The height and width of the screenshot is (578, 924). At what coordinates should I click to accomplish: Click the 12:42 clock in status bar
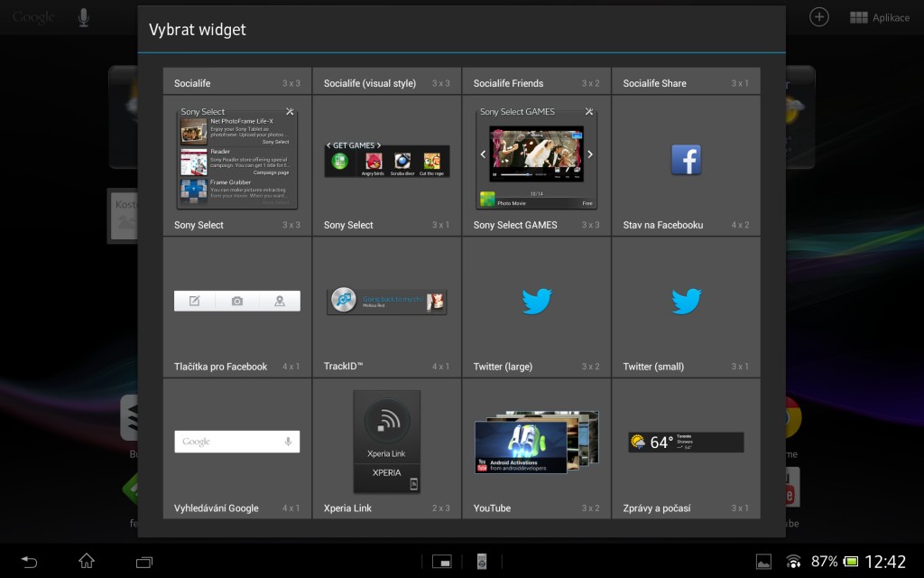pos(885,562)
